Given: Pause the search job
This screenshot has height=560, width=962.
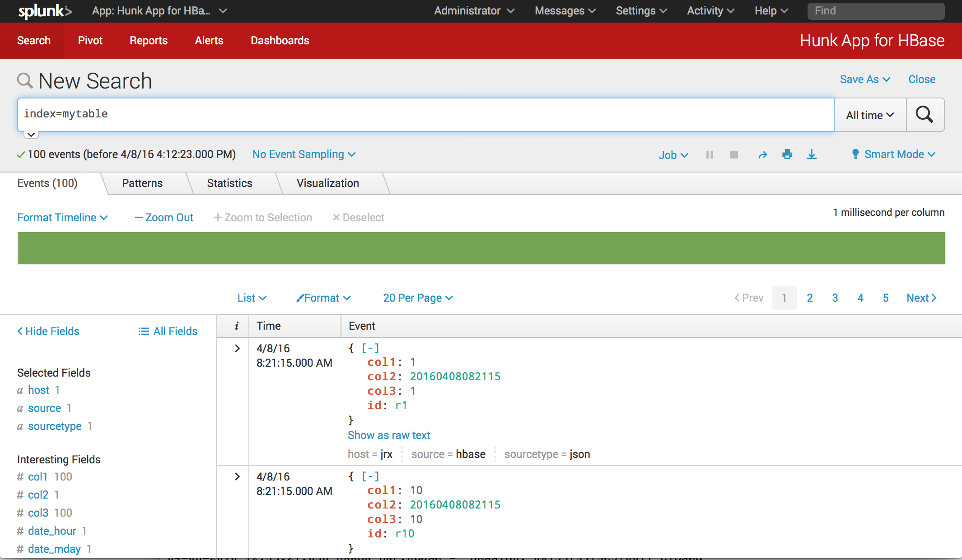Looking at the screenshot, I should click(710, 155).
